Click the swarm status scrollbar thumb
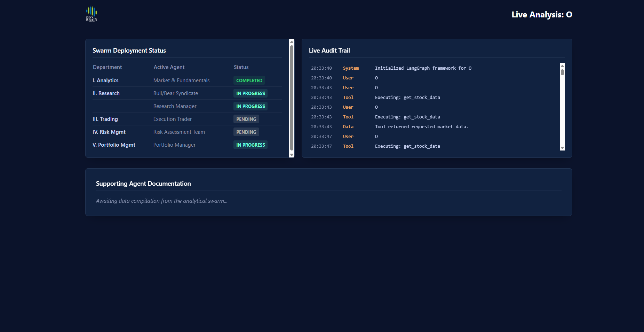 [292, 98]
